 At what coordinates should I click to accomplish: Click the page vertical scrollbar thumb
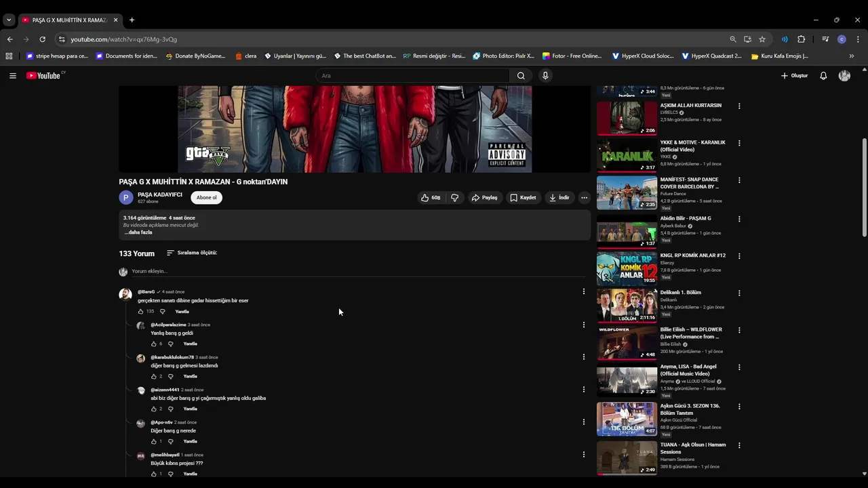pyautogui.click(x=864, y=188)
